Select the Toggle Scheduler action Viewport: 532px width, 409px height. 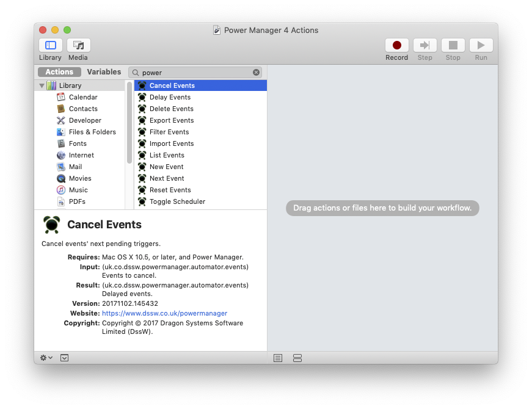pos(200,201)
